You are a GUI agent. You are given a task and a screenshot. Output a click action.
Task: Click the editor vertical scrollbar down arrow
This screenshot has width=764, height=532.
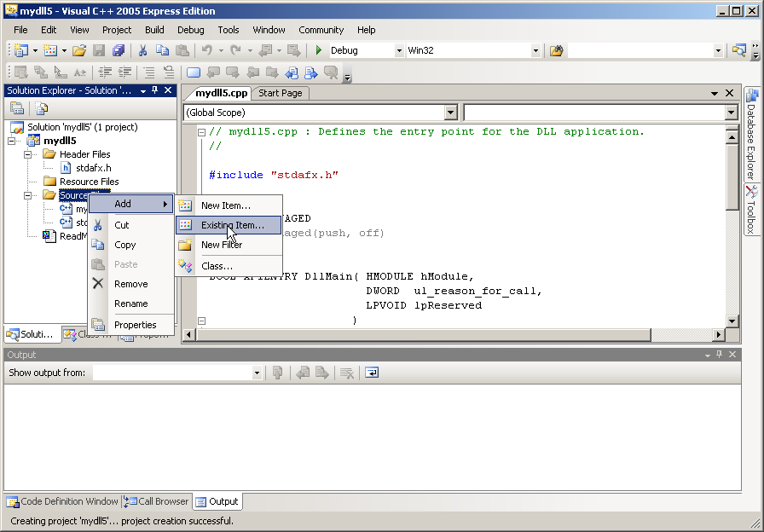(732, 321)
